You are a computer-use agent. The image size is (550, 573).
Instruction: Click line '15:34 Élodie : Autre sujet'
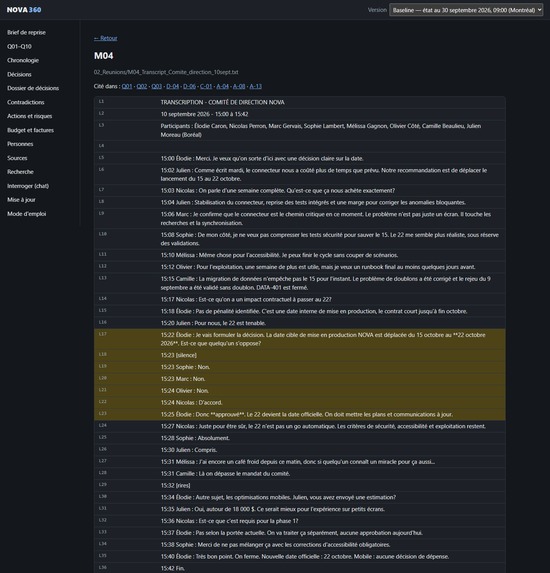[300, 497]
